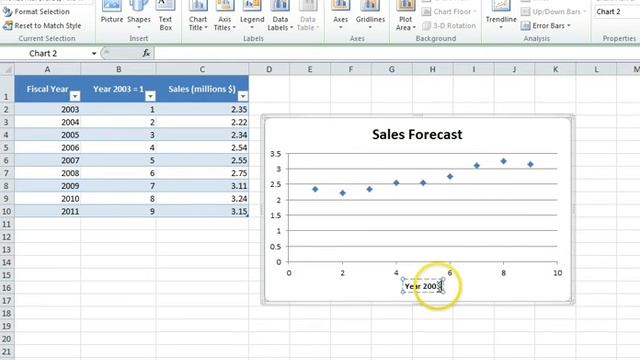The height and width of the screenshot is (360, 640).
Task: Select row 21 header
Action: point(7,351)
